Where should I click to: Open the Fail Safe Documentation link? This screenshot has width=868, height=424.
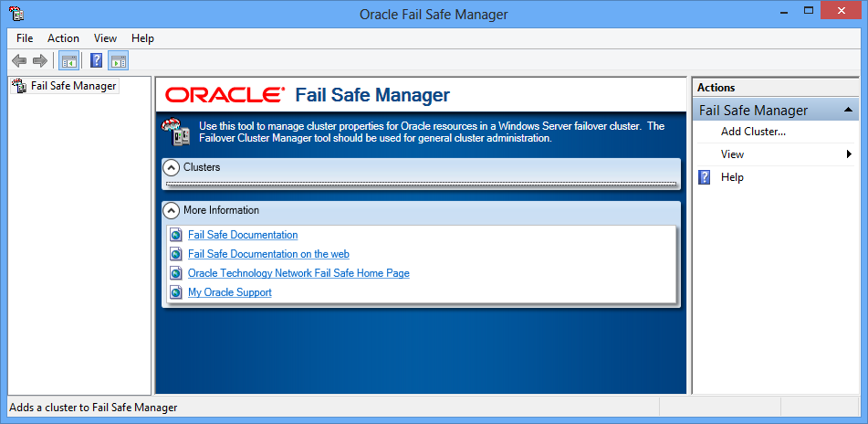243,235
